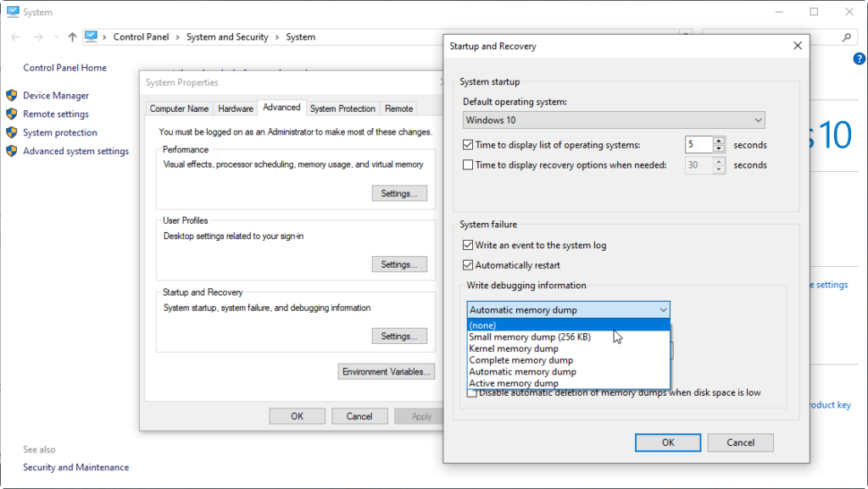
Task: Click the Environment Variables button
Action: [x=386, y=371]
